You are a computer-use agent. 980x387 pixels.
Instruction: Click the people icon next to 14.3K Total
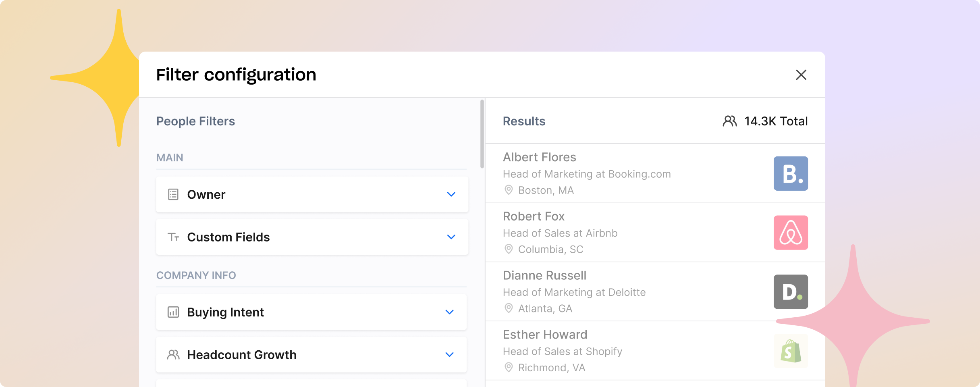pos(730,121)
